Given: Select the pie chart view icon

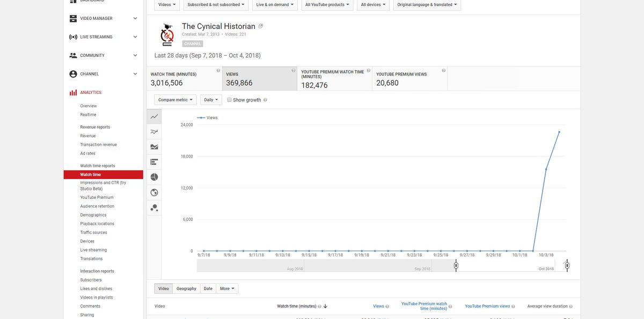Looking at the screenshot, I should click(155, 177).
